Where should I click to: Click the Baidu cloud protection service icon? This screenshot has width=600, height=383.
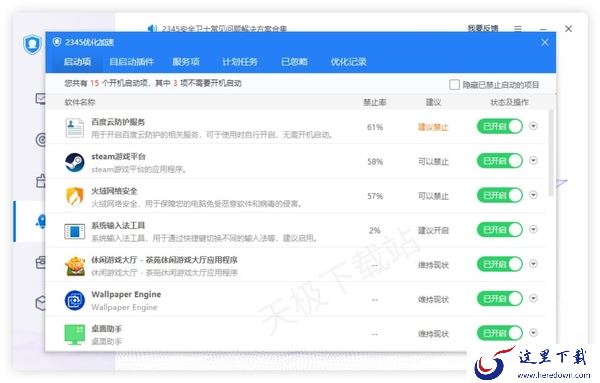[x=75, y=128]
